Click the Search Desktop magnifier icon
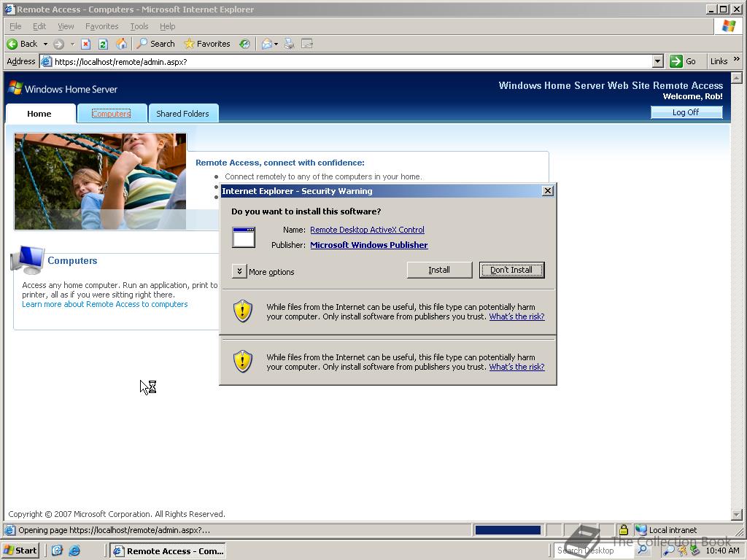This screenshot has width=747, height=560. tap(642, 550)
